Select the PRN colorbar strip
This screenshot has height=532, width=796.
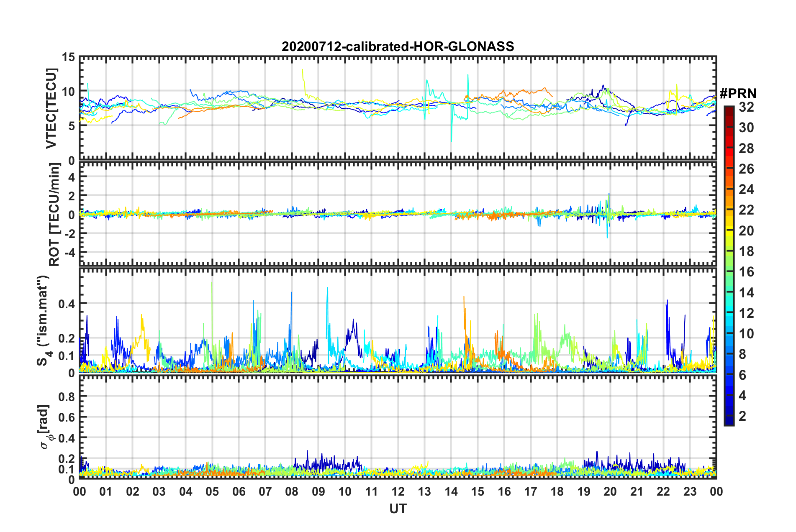click(x=729, y=266)
